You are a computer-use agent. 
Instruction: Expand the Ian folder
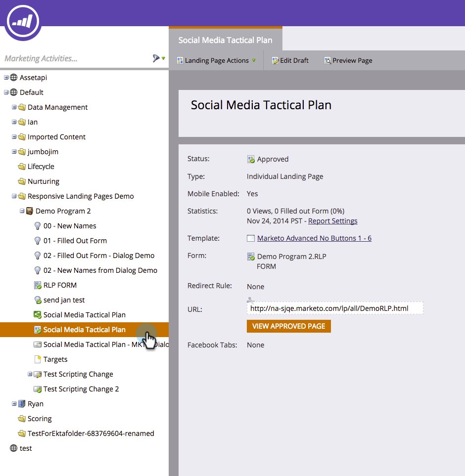[14, 122]
